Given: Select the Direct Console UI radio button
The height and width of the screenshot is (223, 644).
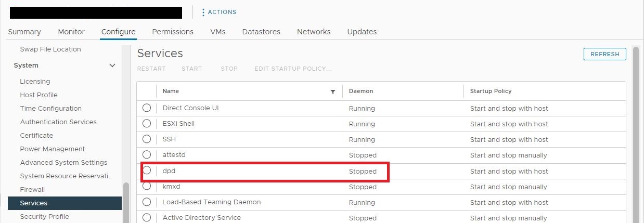Looking at the screenshot, I should click(147, 108).
